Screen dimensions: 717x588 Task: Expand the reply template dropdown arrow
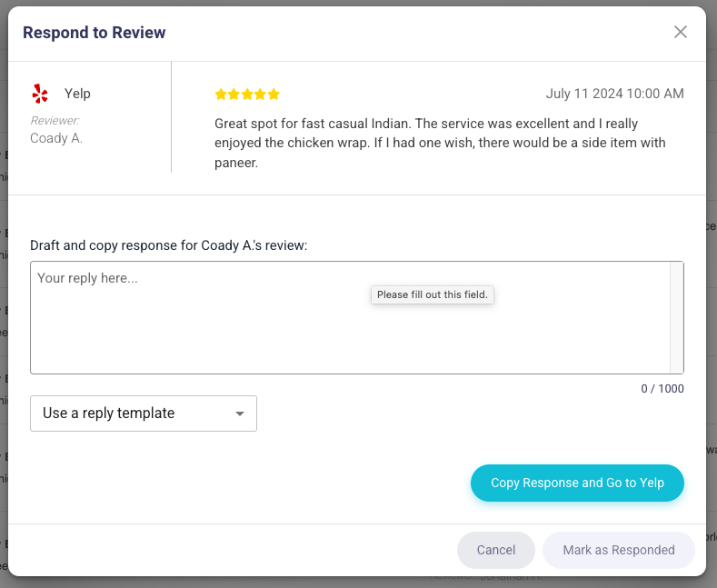[240, 414]
